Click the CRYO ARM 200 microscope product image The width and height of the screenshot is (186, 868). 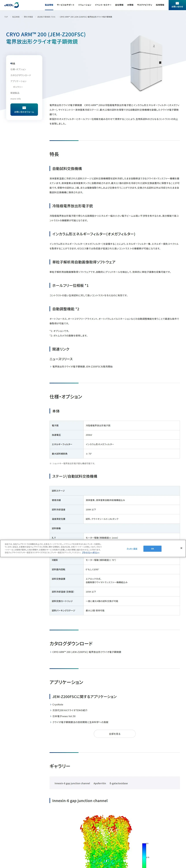click(146, 63)
